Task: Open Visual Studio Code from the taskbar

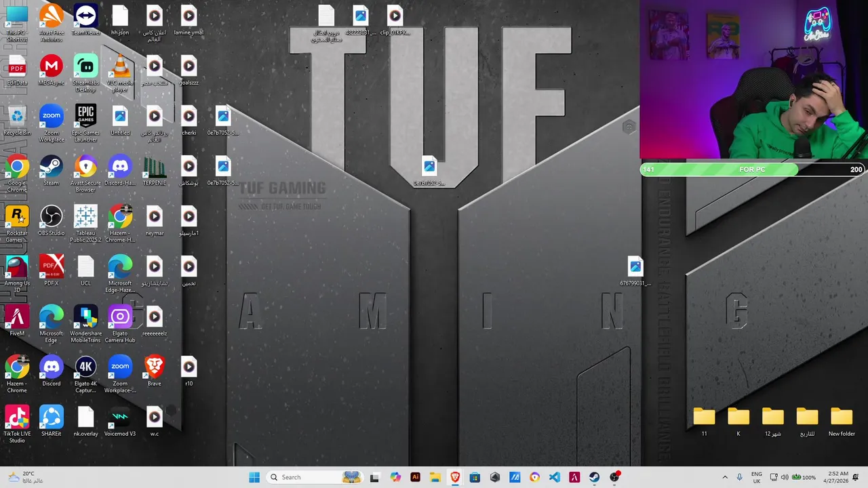Action: point(555,477)
